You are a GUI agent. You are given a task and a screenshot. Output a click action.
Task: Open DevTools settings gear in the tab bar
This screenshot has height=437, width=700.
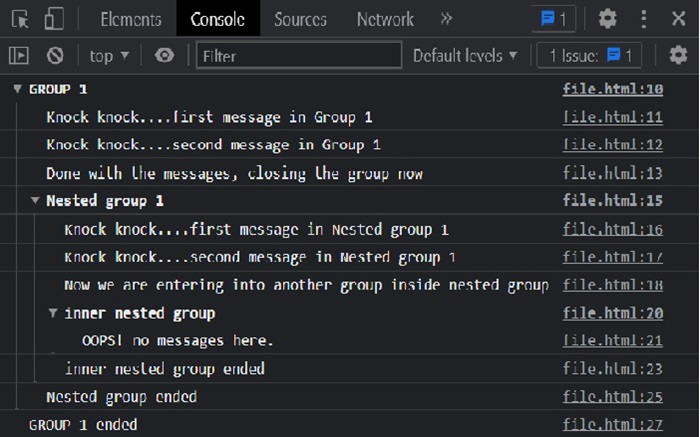pos(608,19)
